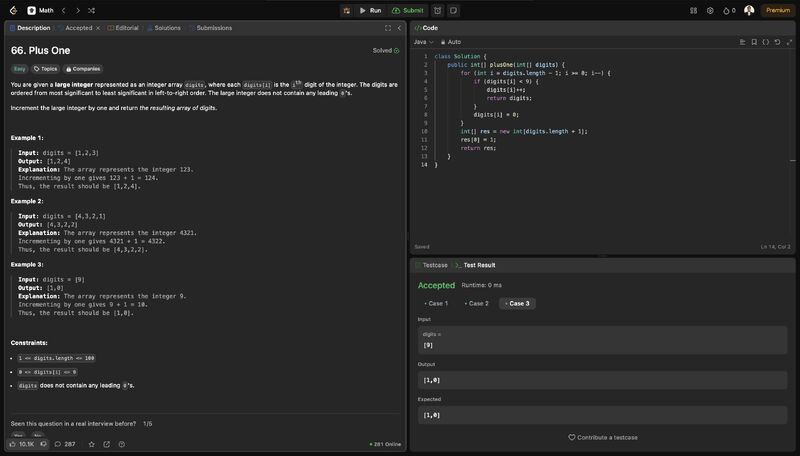
Task: Open the settings gear icon
Action: coord(710,10)
